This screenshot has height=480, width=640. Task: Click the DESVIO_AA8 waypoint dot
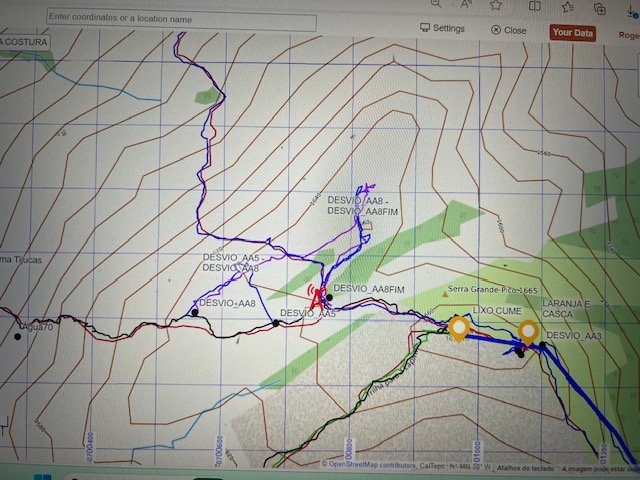[194, 313]
